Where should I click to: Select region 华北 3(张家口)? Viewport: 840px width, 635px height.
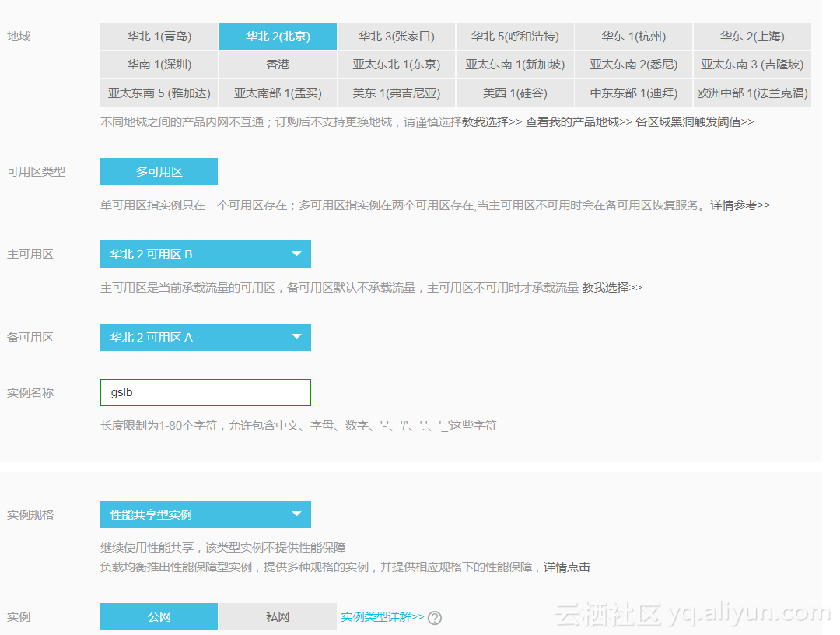(x=397, y=37)
